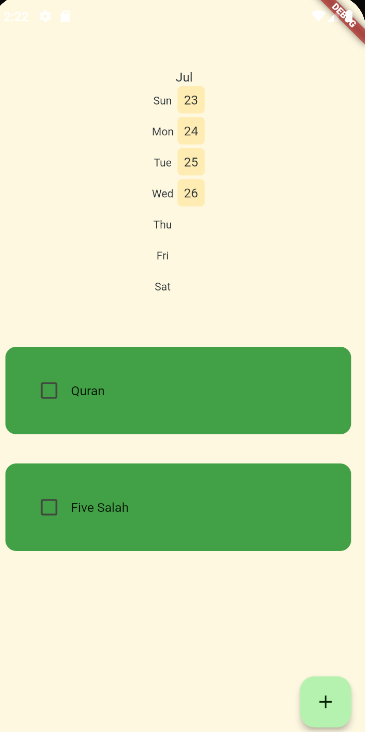This screenshot has height=732, width=365.
Task: Open the Quran habit label
Action: tap(88, 391)
